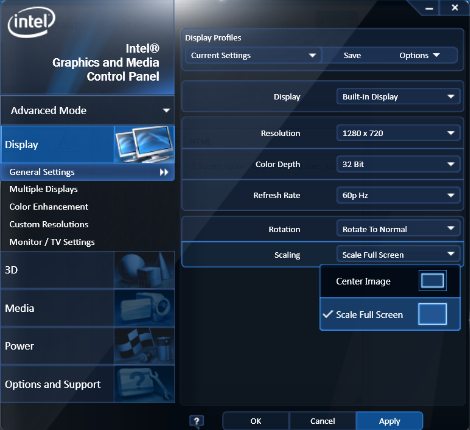This screenshot has height=430, width=470.
Task: Click the Refresh Rate label
Action: click(277, 195)
